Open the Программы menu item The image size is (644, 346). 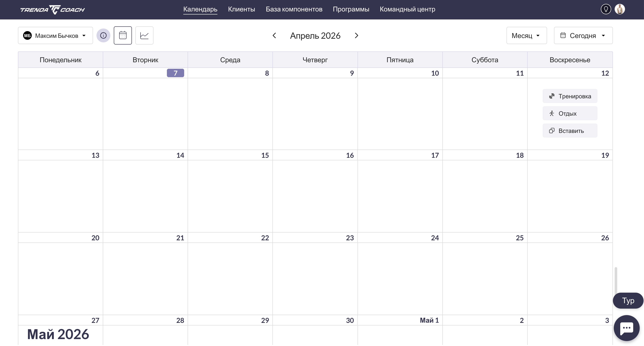coord(351,9)
